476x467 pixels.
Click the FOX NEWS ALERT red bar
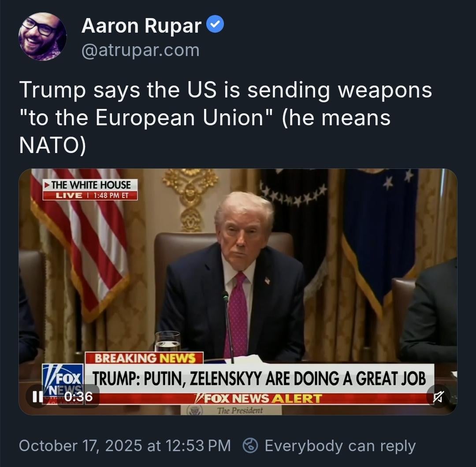pyautogui.click(x=258, y=398)
